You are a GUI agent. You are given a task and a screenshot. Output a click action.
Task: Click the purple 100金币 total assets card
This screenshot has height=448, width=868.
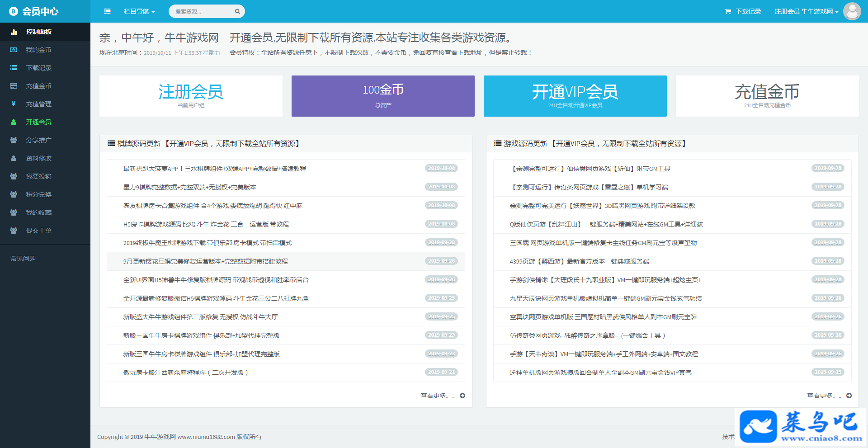click(x=383, y=96)
